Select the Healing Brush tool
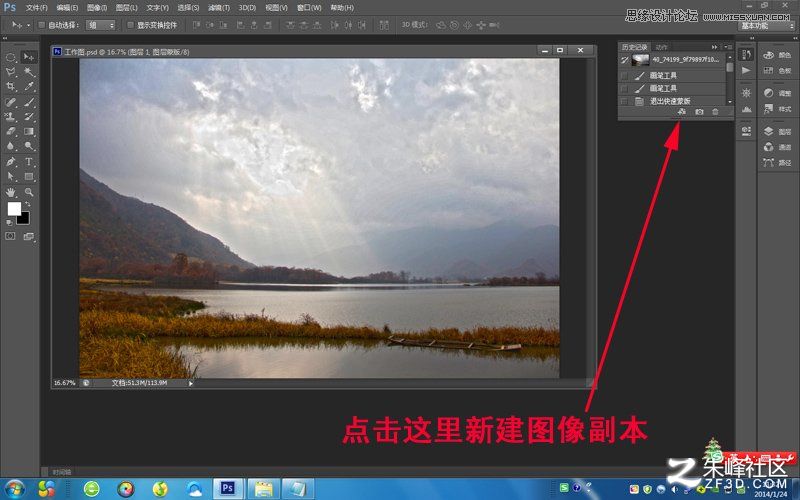The width and height of the screenshot is (800, 500). (x=10, y=102)
